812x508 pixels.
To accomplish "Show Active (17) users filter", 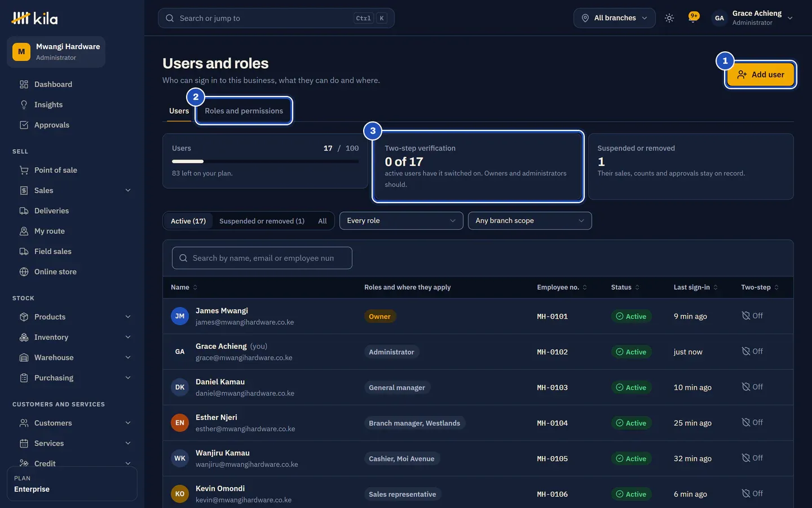I will point(188,221).
